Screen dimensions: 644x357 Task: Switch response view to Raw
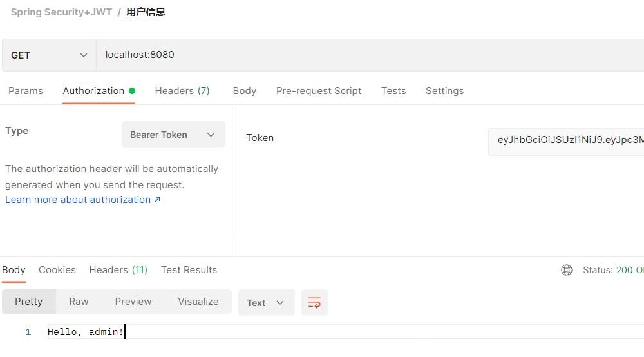(79, 302)
